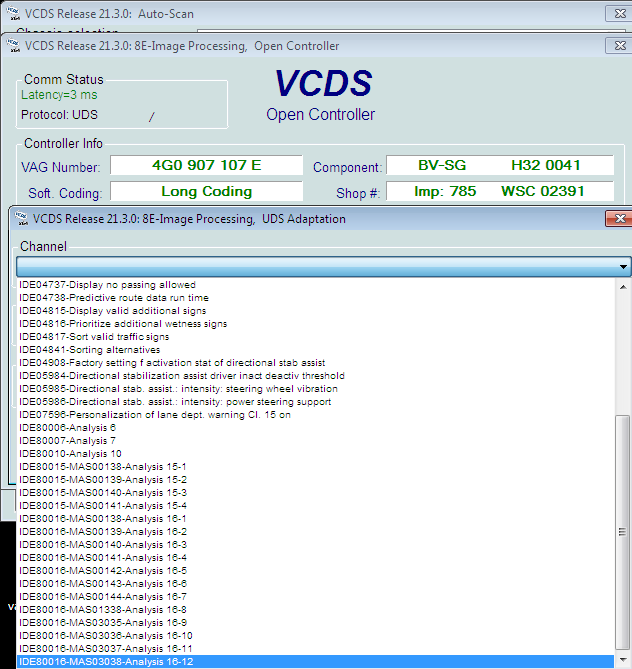
Task: Select IDE80007-Analysis 7
Action: tap(315, 441)
